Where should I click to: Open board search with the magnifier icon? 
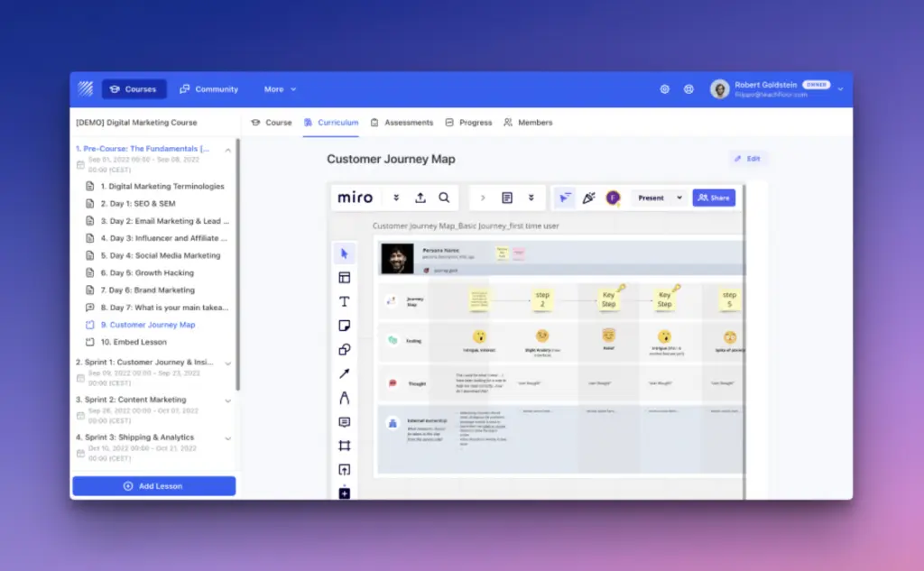[446, 197]
